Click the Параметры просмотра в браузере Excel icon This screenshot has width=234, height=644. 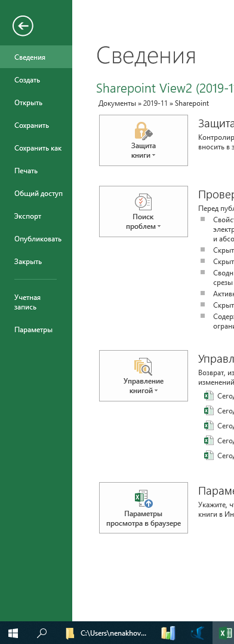coord(143,498)
